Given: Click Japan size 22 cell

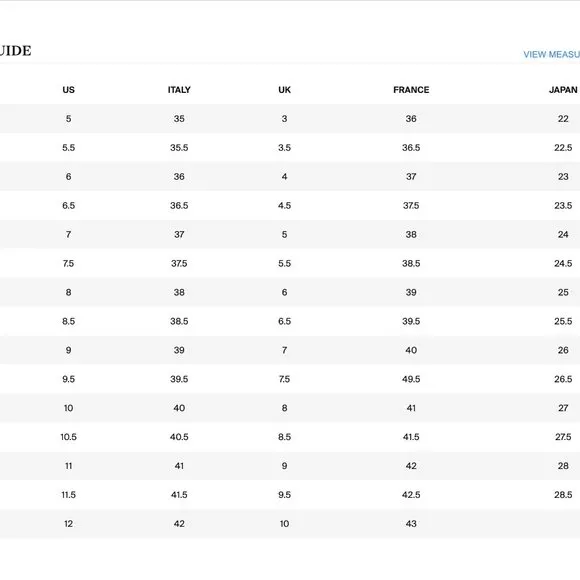Looking at the screenshot, I should (563, 119).
